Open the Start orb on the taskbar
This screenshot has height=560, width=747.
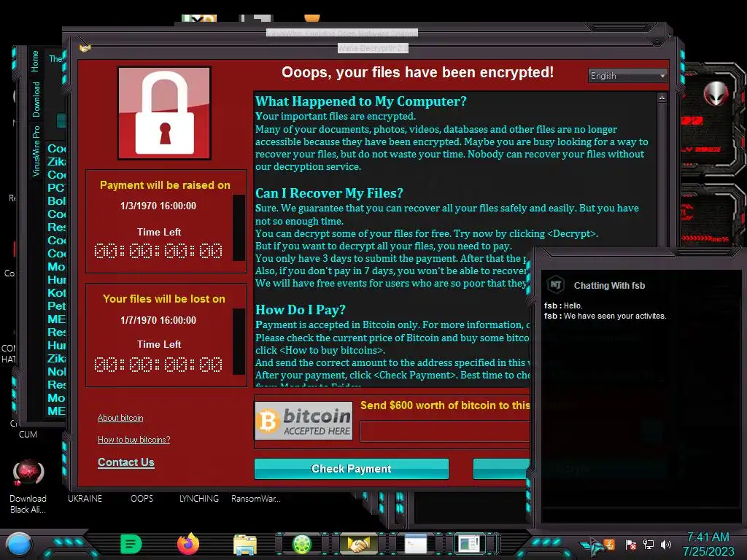coord(18,545)
